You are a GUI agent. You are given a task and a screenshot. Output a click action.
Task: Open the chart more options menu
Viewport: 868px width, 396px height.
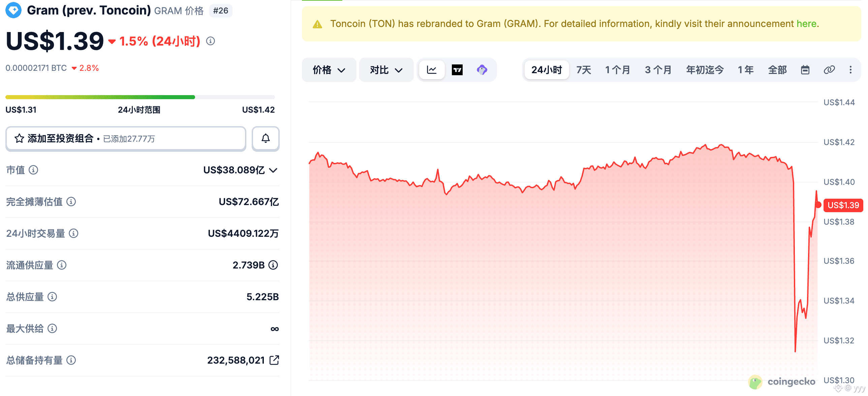pyautogui.click(x=850, y=70)
